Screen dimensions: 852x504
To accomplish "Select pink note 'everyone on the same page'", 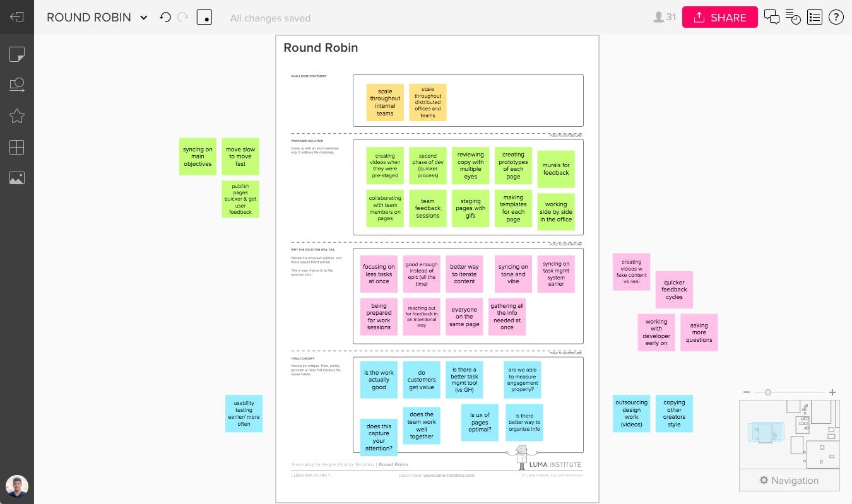I will (464, 317).
